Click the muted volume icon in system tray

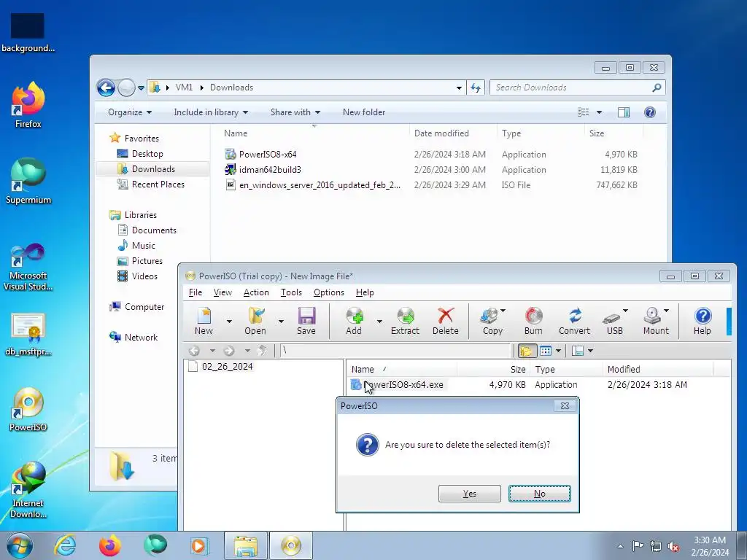tap(673, 547)
